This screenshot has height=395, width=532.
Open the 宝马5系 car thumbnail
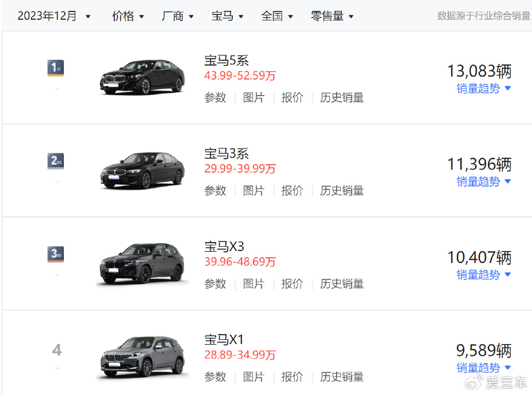coord(142,77)
